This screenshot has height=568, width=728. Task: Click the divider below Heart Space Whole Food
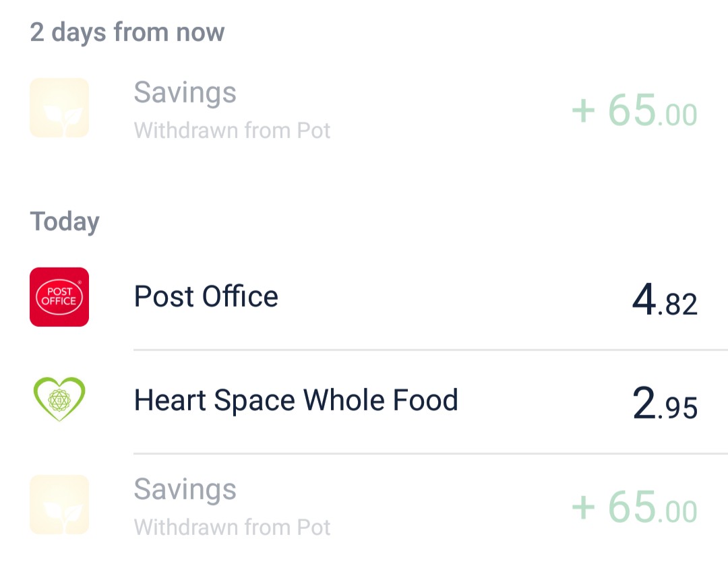click(430, 454)
